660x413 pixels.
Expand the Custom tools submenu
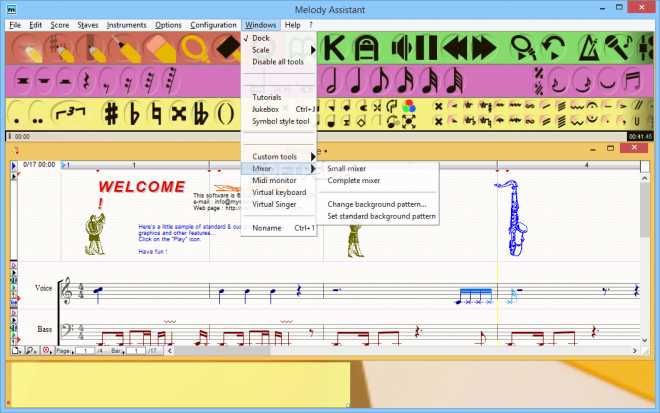(x=274, y=157)
